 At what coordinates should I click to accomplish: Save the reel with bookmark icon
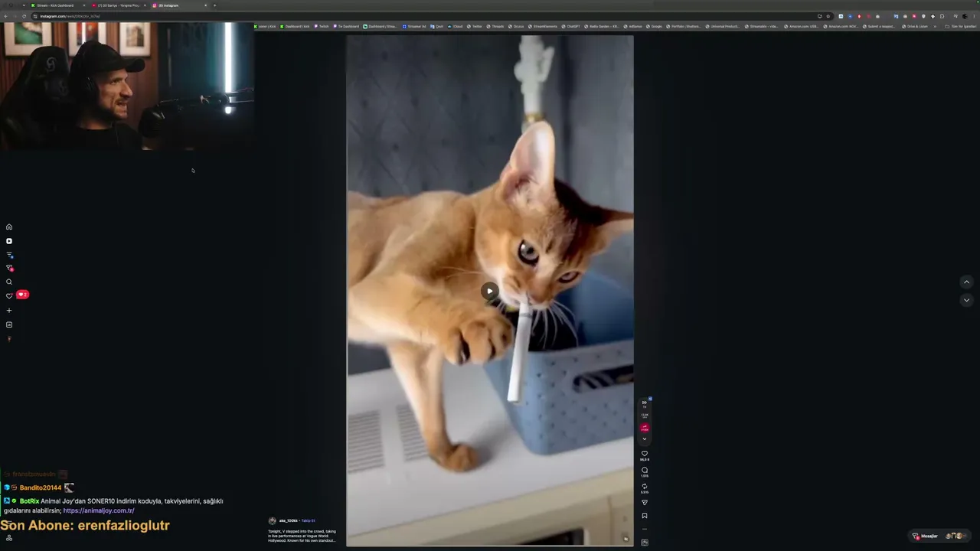[x=645, y=516]
